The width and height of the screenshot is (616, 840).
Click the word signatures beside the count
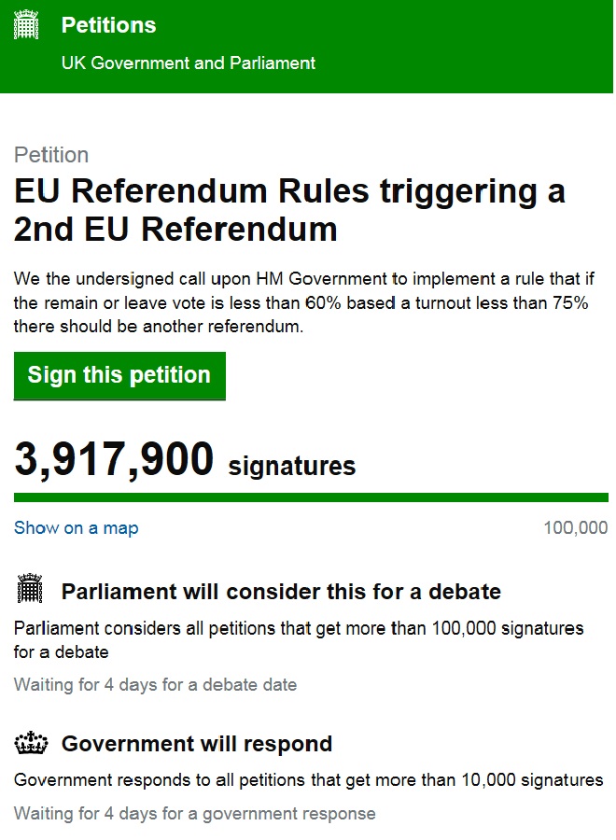(291, 465)
